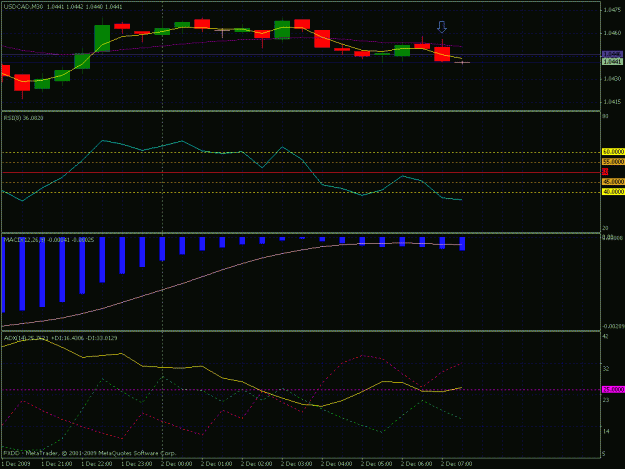Screen dimensions: 625x469
Task: Select the orange 45.0000 RSI level tag
Action: pyautogui.click(x=613, y=182)
